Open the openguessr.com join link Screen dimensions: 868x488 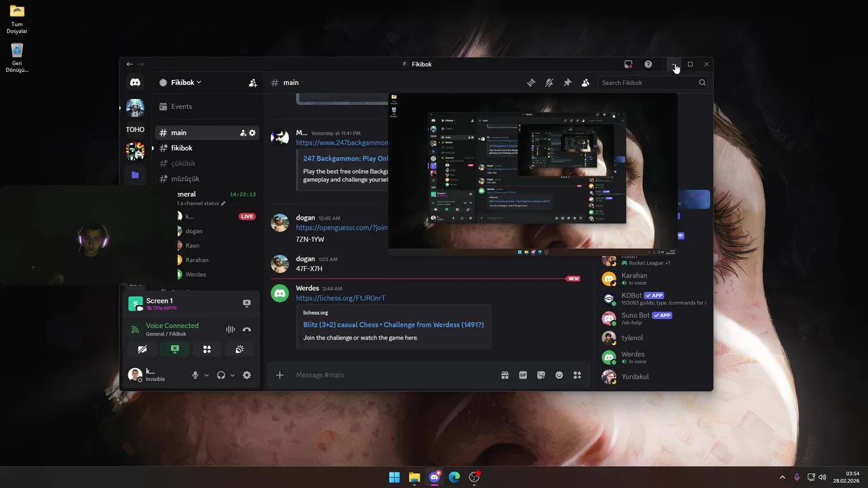point(342,228)
